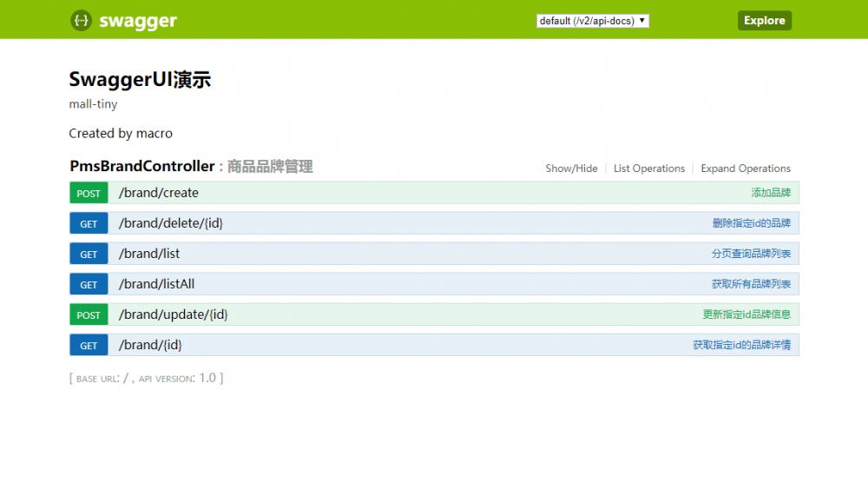Click the Explore button
Viewport: 868px width, 503px height.
point(764,20)
